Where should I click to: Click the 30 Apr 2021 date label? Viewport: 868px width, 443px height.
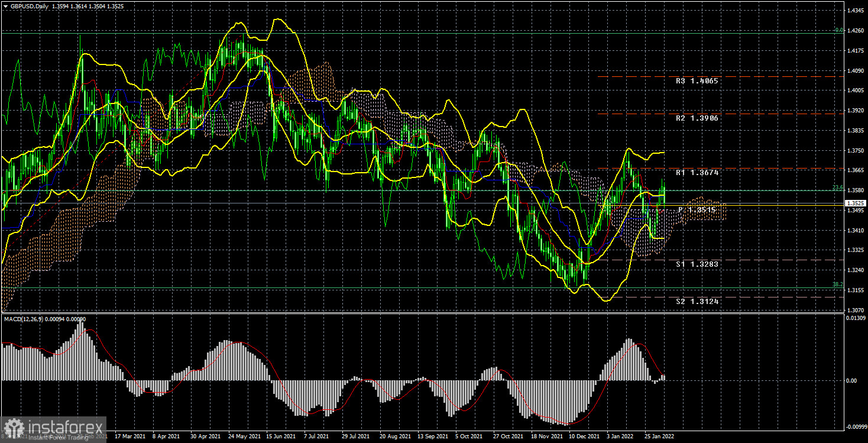point(204,436)
